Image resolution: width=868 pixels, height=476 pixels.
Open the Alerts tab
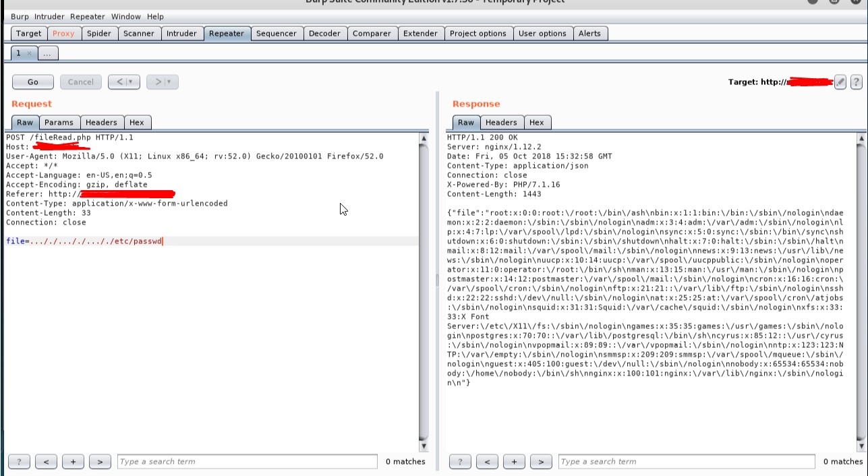(x=589, y=34)
